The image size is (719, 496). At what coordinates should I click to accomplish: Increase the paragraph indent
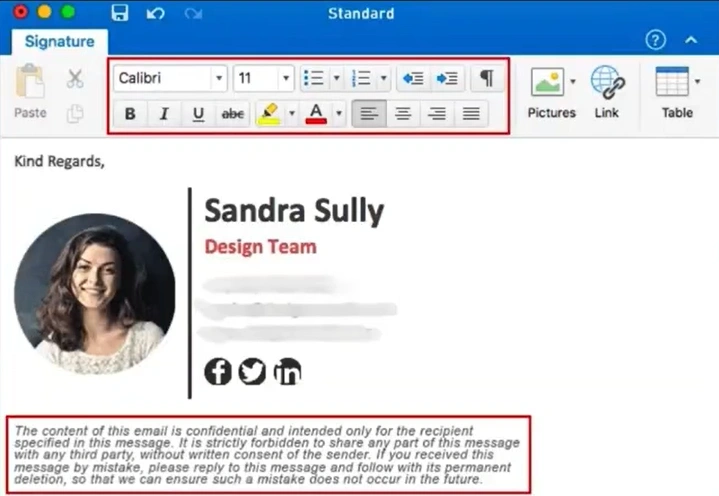[447, 78]
